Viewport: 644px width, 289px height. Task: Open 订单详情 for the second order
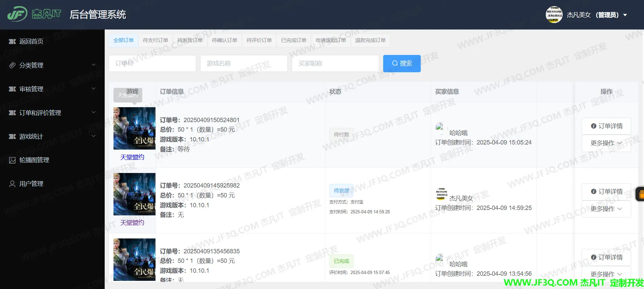(606, 192)
